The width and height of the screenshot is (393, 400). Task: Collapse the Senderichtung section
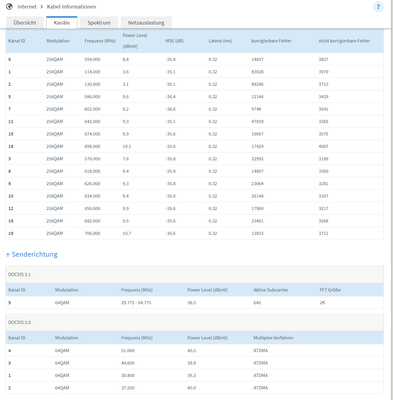pyautogui.click(x=32, y=254)
